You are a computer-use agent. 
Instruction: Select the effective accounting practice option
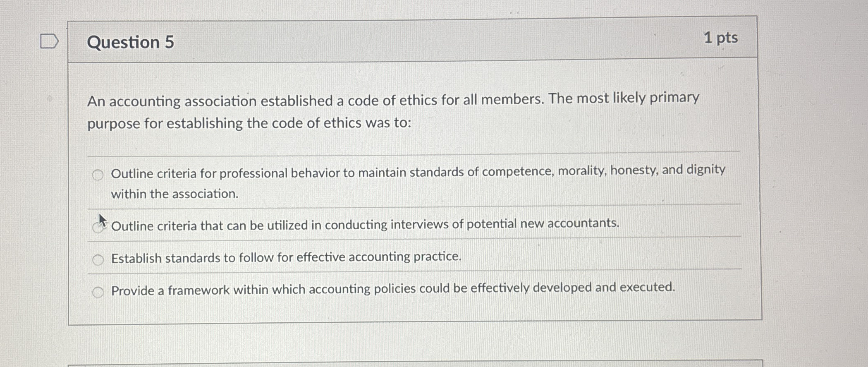click(x=98, y=259)
